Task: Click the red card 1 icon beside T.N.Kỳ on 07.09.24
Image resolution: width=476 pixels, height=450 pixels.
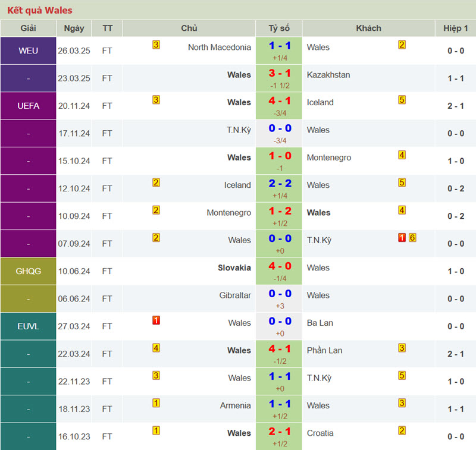Action: point(402,238)
